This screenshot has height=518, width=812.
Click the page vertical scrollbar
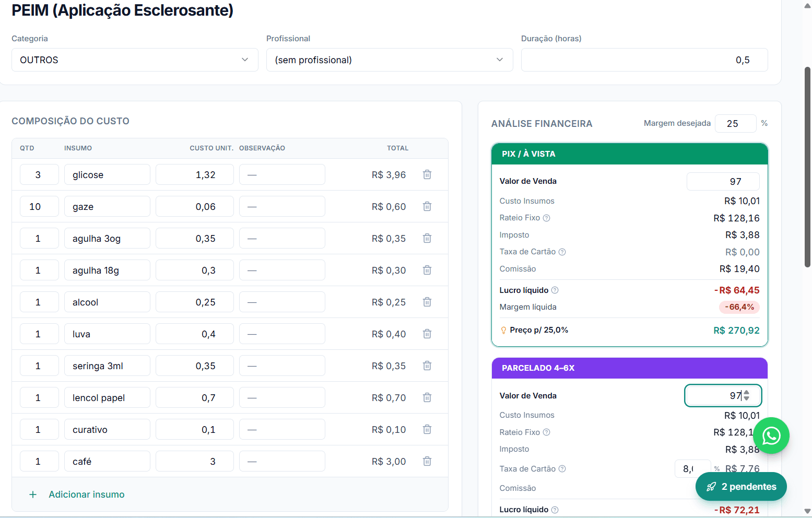tap(808, 167)
